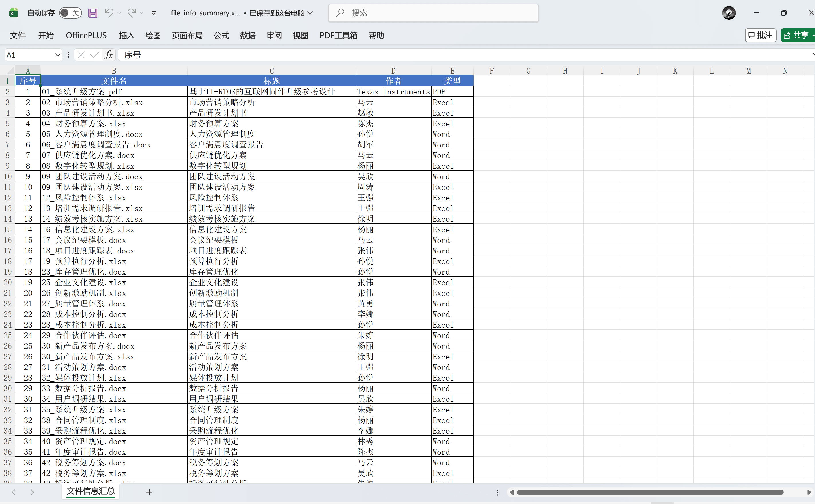Add a new sheet with plus icon
Image resolution: width=815 pixels, height=504 pixels.
click(x=149, y=492)
